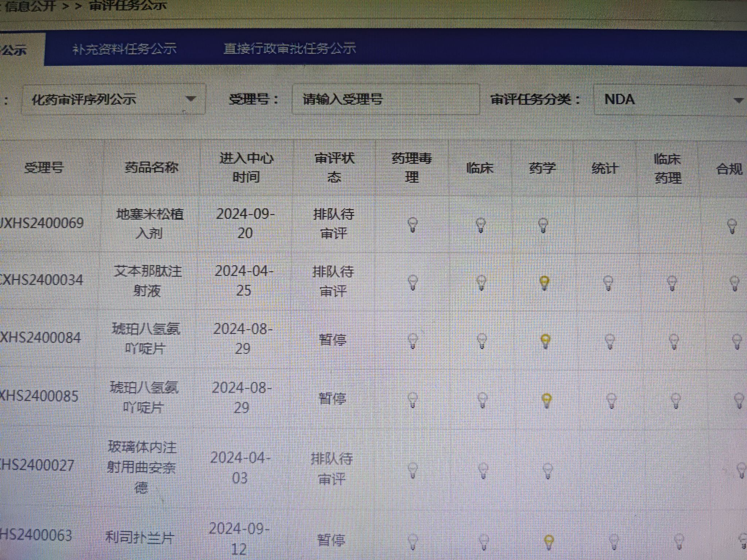Select 受理号 XHS2400085 cell
Viewport: 747px width, 560px height.
pyautogui.click(x=39, y=396)
